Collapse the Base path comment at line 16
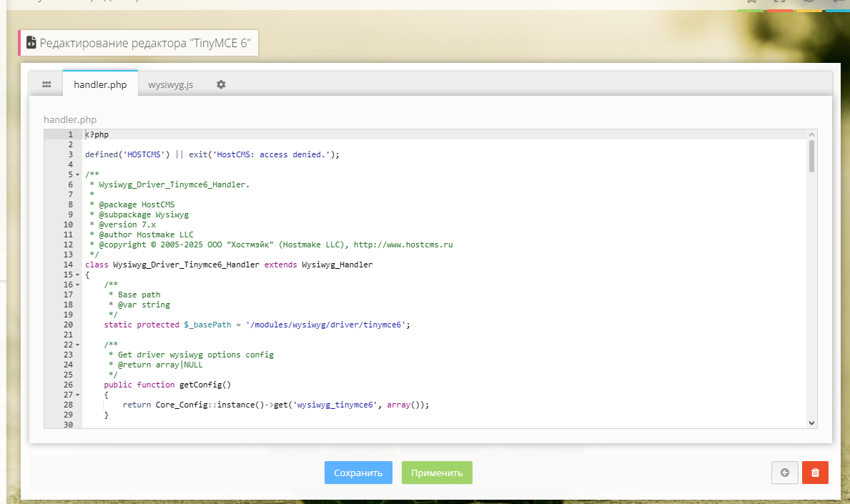The width and height of the screenshot is (850, 504). 77,285
